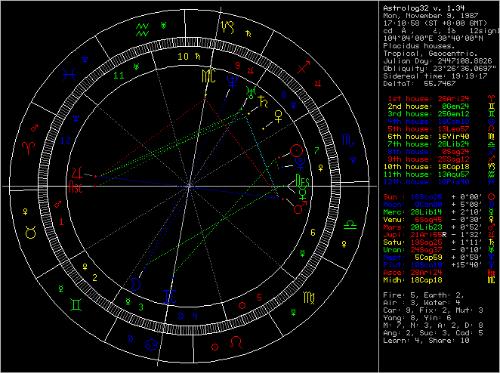
Task: Click the Sidereal time line
Action: 435,76
